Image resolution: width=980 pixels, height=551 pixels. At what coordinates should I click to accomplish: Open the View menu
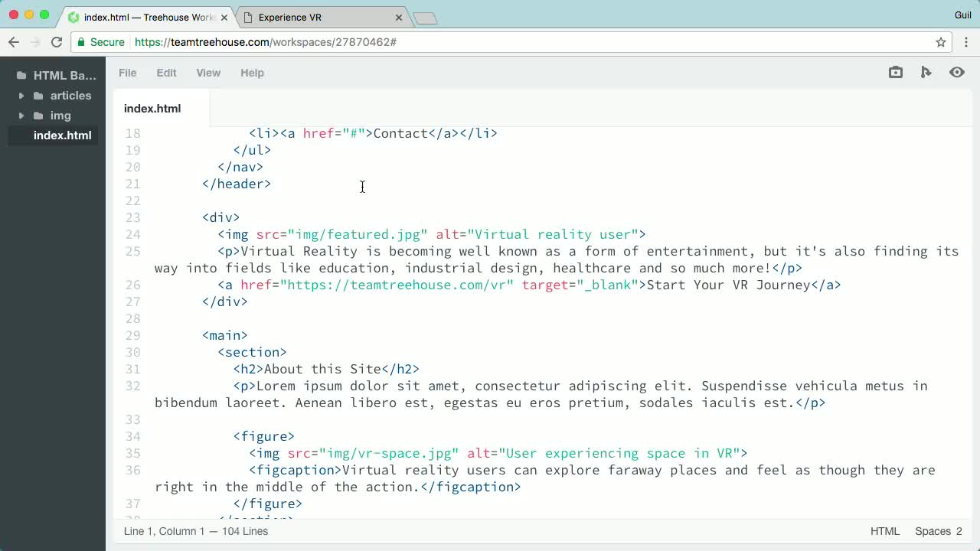208,73
